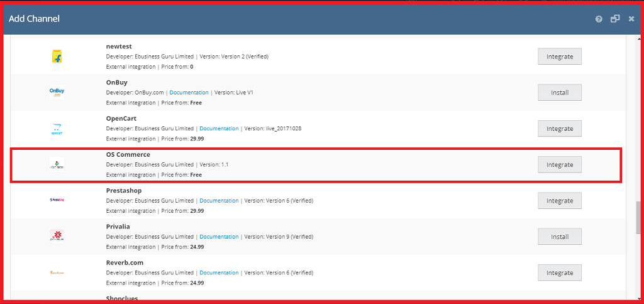This screenshot has width=644, height=304.
Task: Click 'Version: Version 9 (Verified)' text
Action: pyautogui.click(x=279, y=237)
